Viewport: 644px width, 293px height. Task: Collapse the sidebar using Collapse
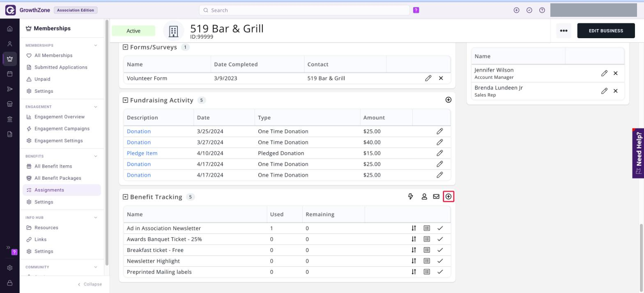click(90, 284)
